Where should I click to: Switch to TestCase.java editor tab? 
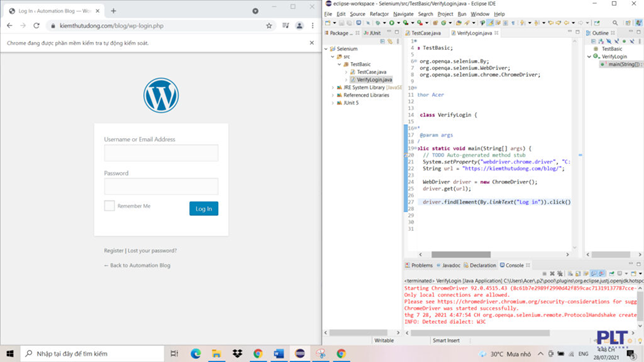click(423, 33)
